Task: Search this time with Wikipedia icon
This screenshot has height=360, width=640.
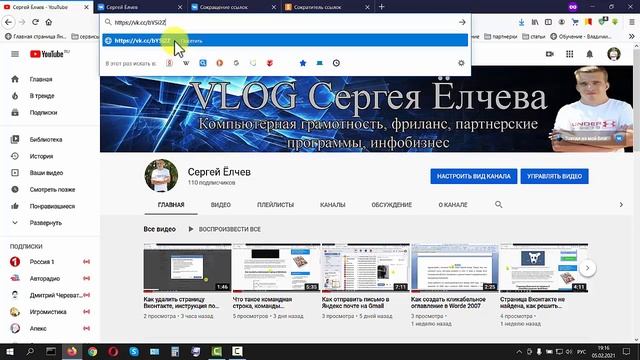Action: coord(186,63)
